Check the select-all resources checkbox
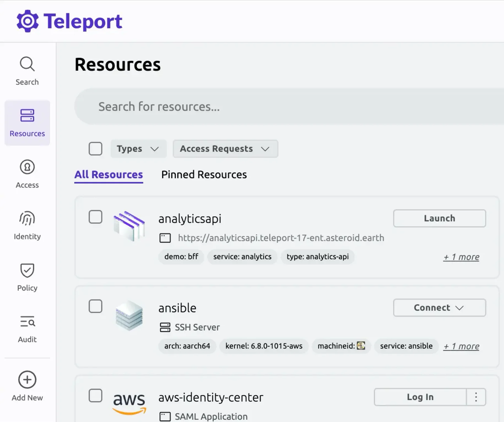Viewport: 504px width, 422px height. (x=95, y=149)
